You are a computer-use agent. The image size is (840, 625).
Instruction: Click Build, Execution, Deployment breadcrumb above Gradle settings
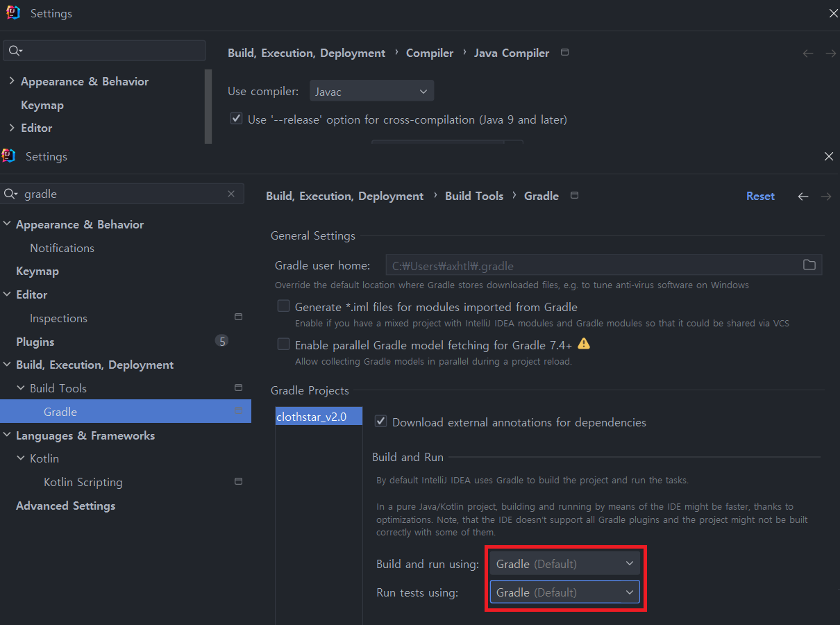click(x=344, y=196)
